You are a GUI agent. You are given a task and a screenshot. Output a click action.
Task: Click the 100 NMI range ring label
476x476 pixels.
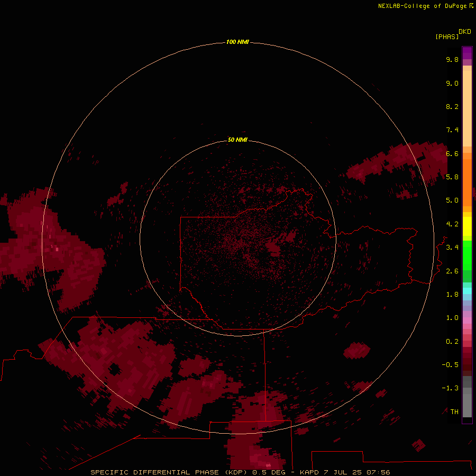(237, 42)
